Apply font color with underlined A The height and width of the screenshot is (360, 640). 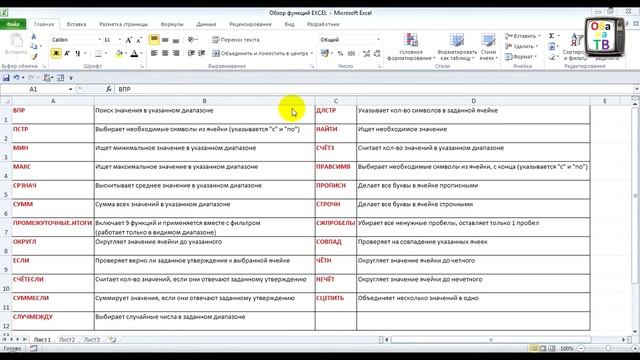pyautogui.click(x=134, y=53)
